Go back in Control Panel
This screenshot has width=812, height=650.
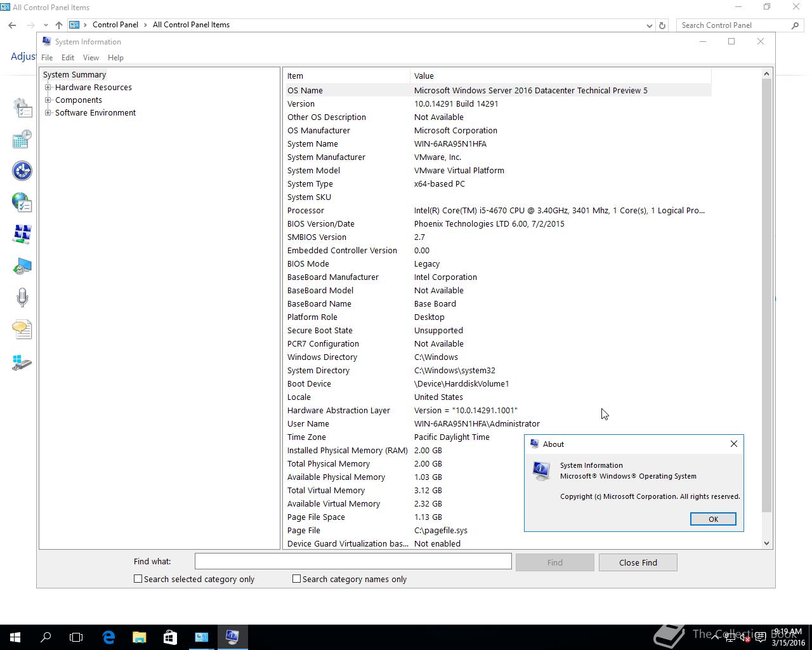pos(12,25)
